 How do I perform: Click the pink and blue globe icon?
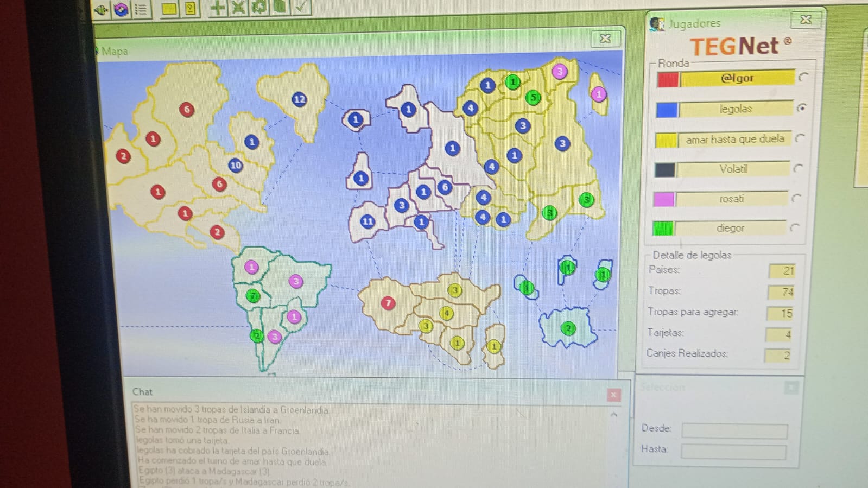(x=121, y=9)
